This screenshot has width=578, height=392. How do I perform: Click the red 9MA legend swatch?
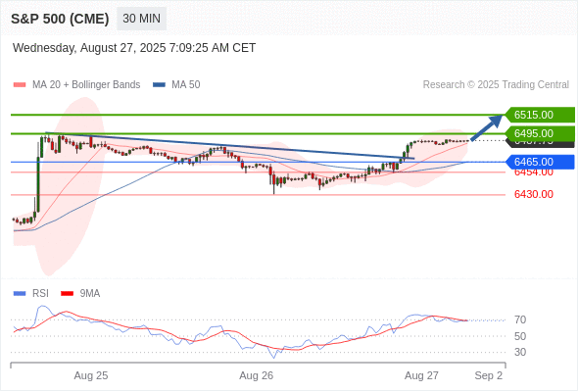coord(67,294)
